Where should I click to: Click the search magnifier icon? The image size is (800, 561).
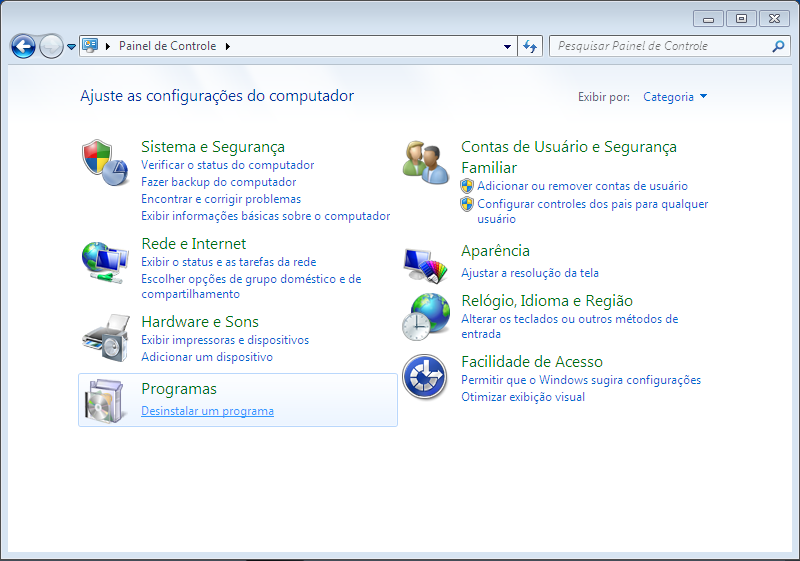point(778,46)
